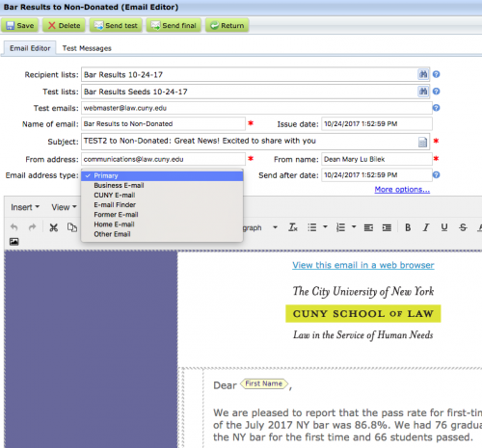This screenshot has height=448, width=482.
Task: Click the Clear formatting icon
Action: pos(293,227)
